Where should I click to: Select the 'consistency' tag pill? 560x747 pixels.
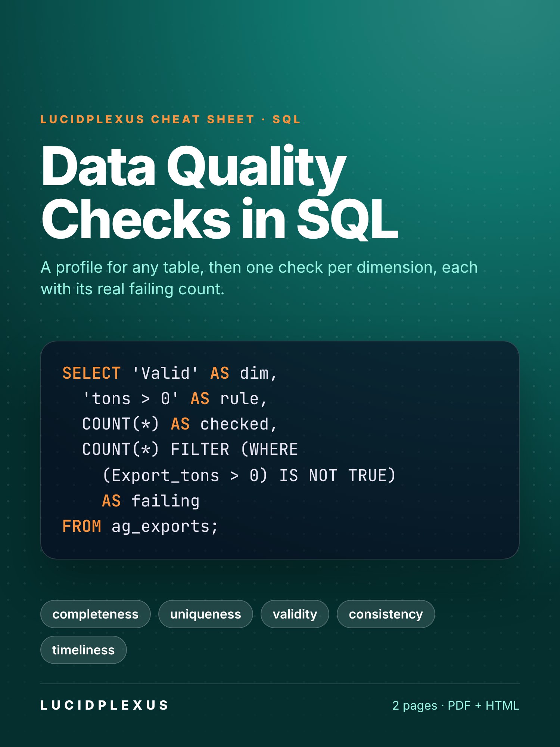pos(386,614)
